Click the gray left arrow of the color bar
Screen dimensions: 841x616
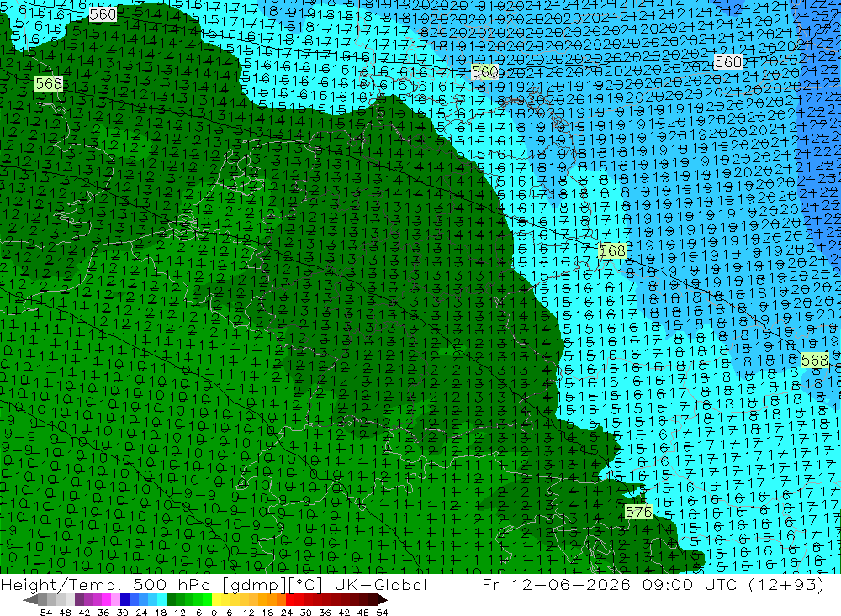[30, 599]
